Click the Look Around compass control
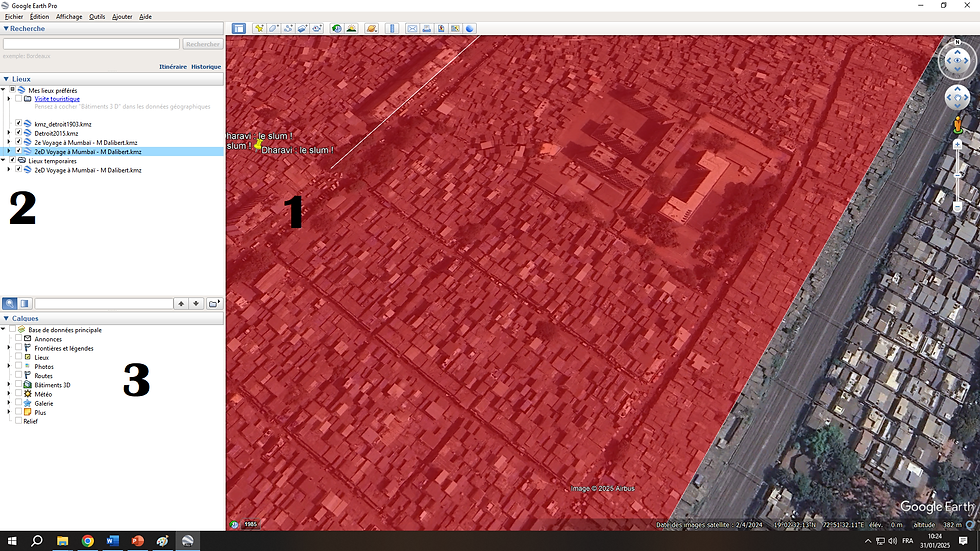This screenshot has height=551, width=980. click(957, 61)
